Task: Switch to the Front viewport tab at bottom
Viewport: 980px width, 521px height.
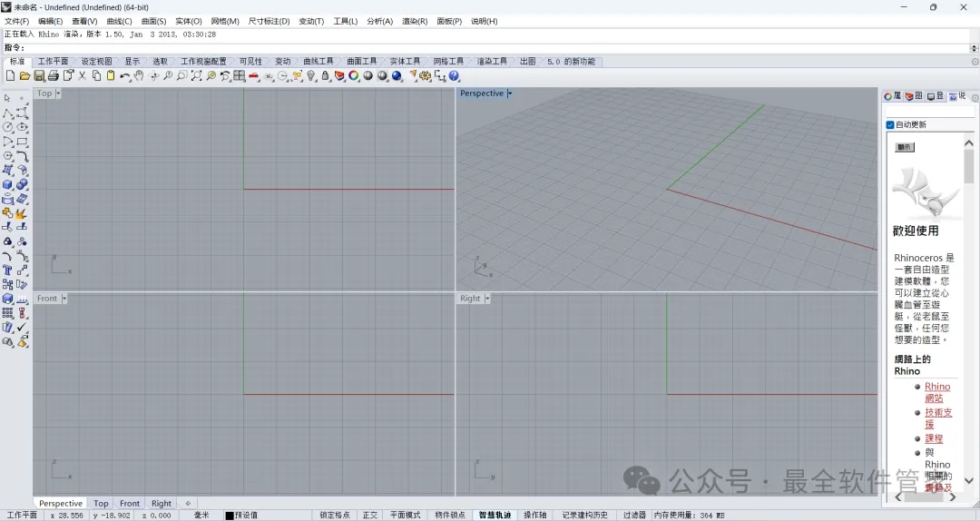Action: tap(130, 504)
